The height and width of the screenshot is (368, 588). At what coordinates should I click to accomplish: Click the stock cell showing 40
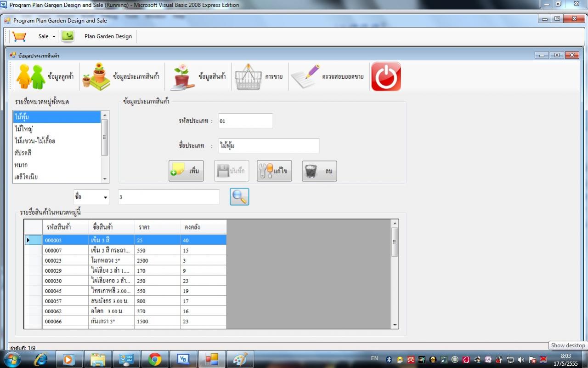click(x=203, y=240)
